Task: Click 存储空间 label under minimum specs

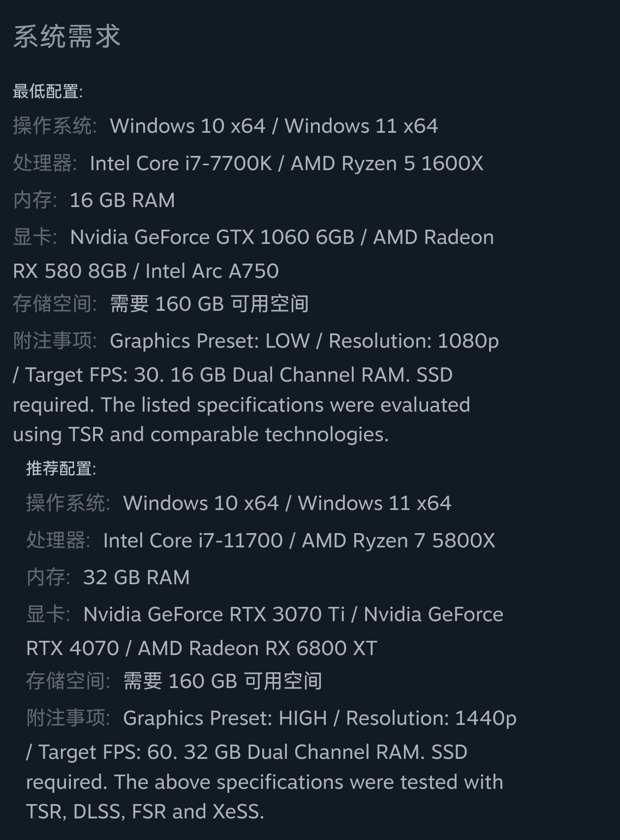Action: click(x=54, y=304)
